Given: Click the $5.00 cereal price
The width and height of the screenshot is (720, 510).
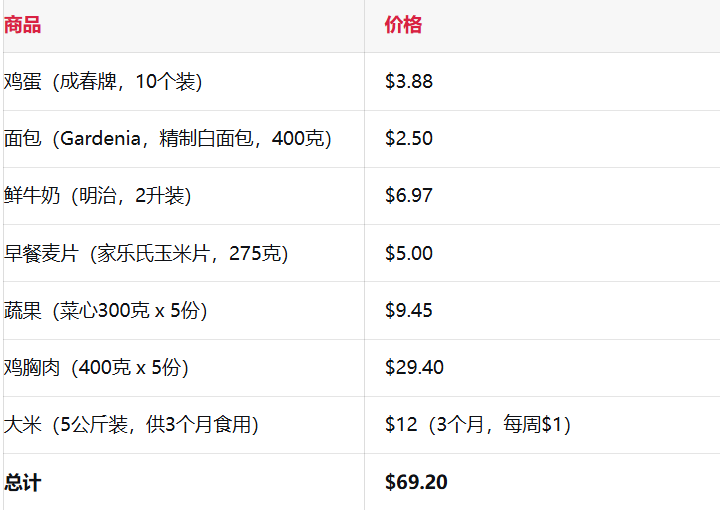Looking at the screenshot, I should [409, 254].
